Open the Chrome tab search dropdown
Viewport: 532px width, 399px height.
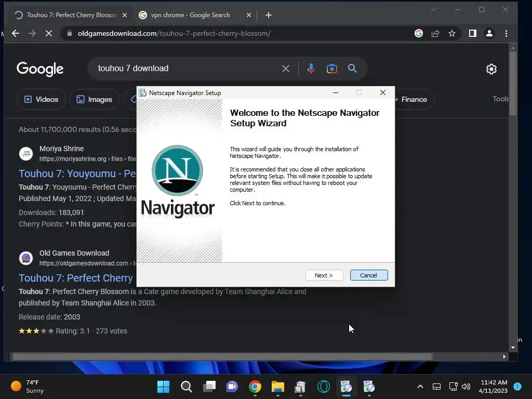click(434, 9)
